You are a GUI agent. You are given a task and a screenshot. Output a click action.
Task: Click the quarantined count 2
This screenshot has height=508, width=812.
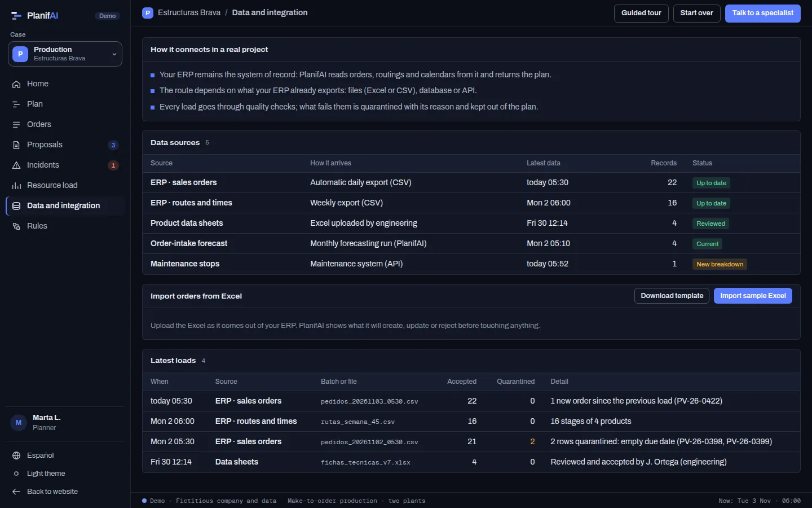point(532,441)
